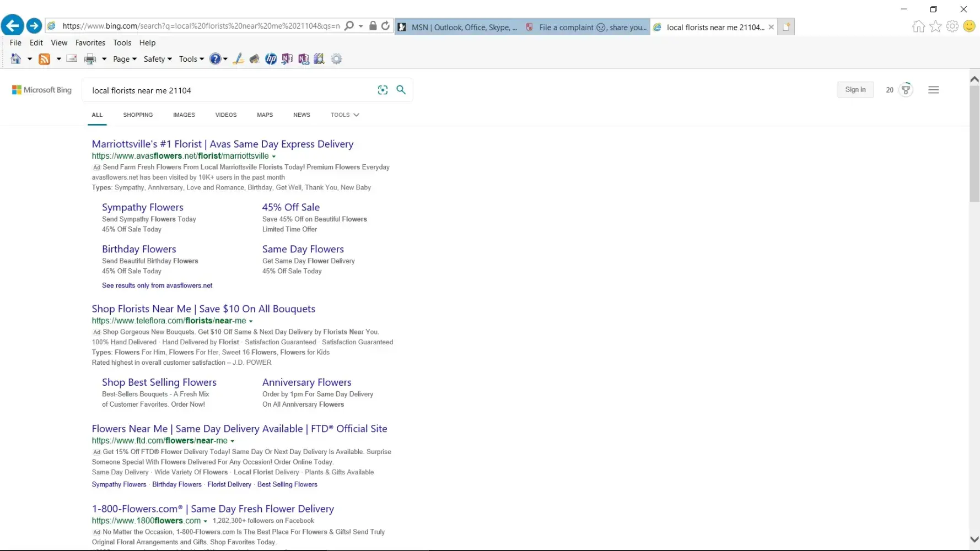
Task: Switch to the IMAGES search tab
Action: click(x=184, y=115)
